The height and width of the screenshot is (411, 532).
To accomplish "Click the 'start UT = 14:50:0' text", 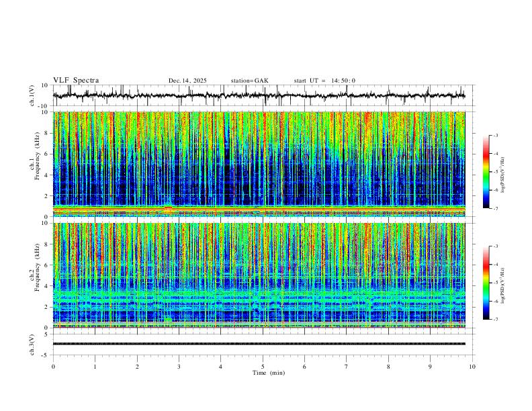I will 324,81.
